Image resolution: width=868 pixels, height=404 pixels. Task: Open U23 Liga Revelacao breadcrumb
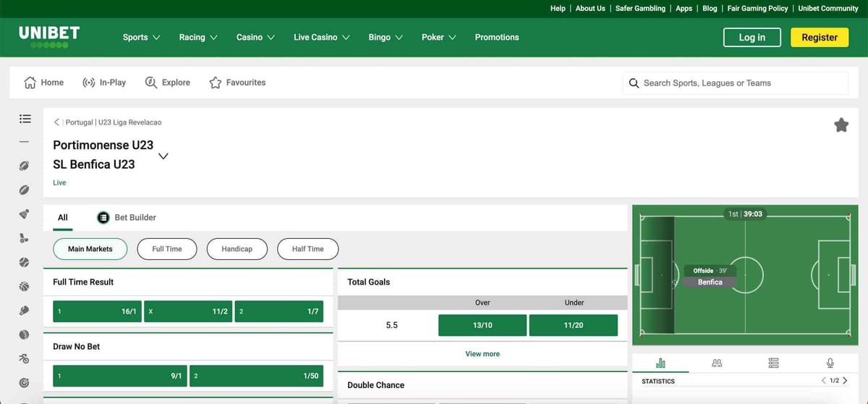click(130, 122)
